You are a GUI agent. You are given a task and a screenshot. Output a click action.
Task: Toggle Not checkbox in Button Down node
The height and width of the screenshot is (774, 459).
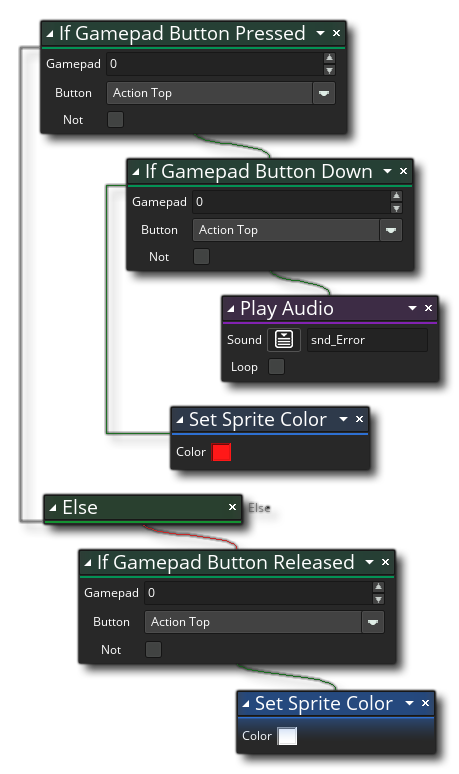(x=201, y=257)
